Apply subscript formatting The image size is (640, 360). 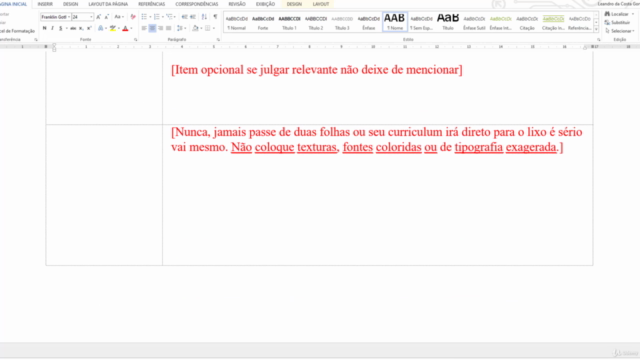click(81, 28)
